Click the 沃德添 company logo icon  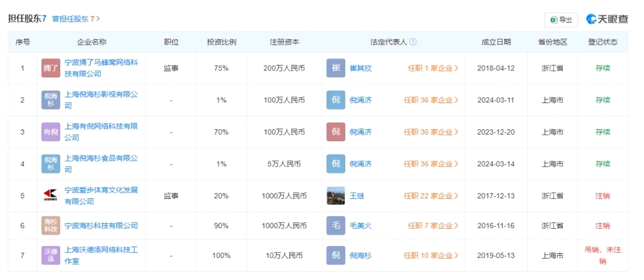tap(51, 256)
